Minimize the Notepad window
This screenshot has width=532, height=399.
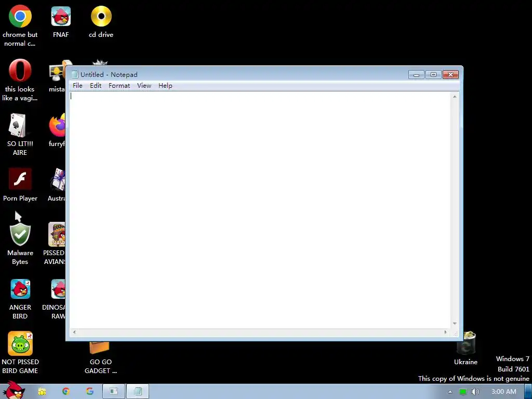pyautogui.click(x=416, y=75)
